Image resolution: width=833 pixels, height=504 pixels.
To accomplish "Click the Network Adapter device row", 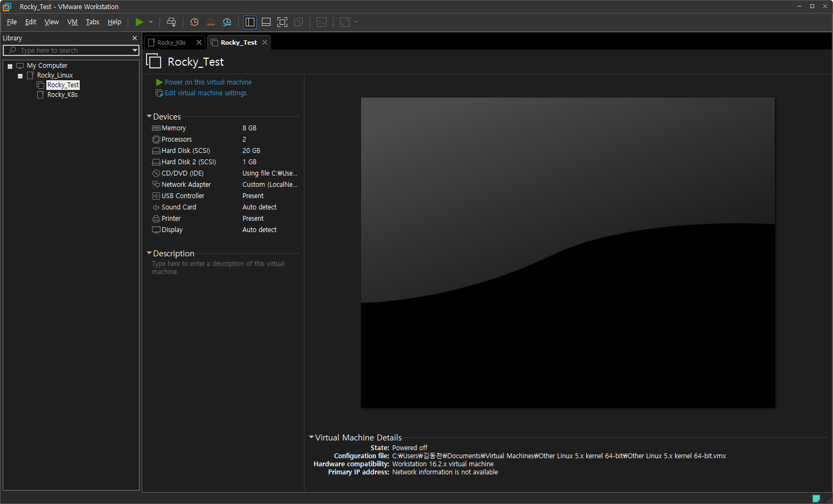I will (x=225, y=185).
